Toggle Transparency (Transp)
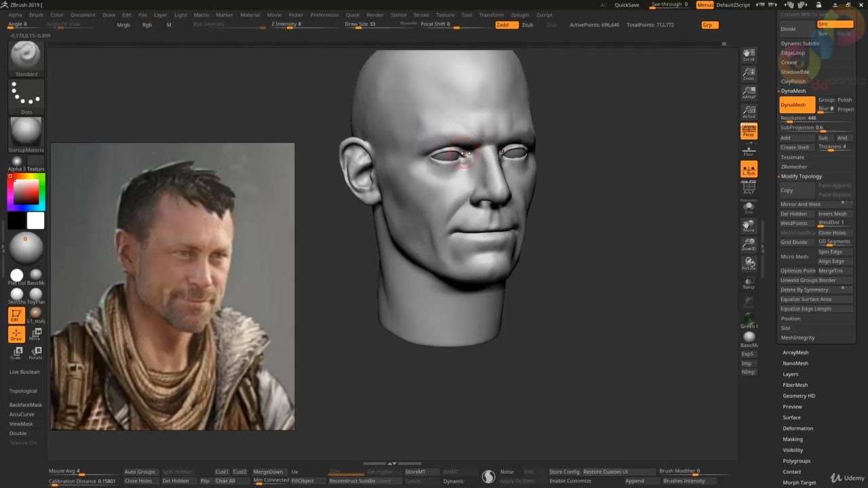Image resolution: width=868 pixels, height=488 pixels. 749,283
